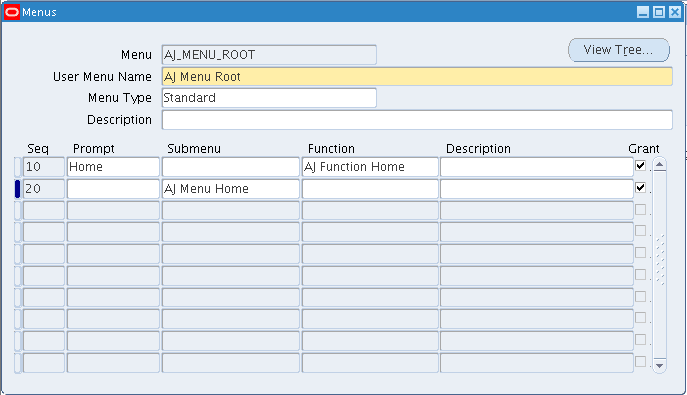This screenshot has height=395, width=687.
Task: Select record indicator for Seq 10 row
Action: 18,167
